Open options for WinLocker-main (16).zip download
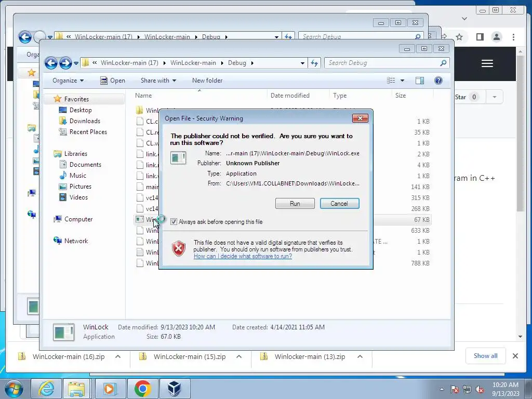Viewport: 532px width, 399px height. coord(118,356)
